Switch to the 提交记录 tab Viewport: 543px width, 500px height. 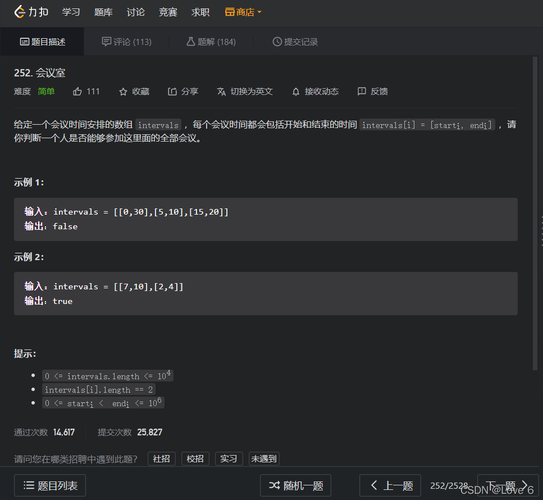click(295, 42)
